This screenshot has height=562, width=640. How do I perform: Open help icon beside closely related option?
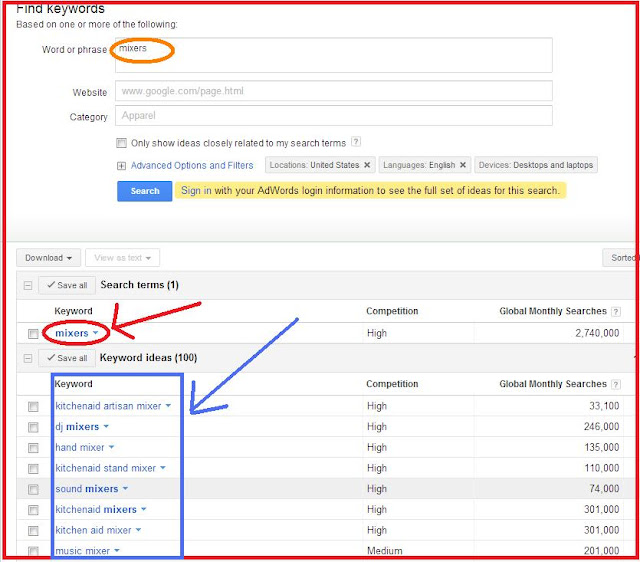click(x=356, y=142)
